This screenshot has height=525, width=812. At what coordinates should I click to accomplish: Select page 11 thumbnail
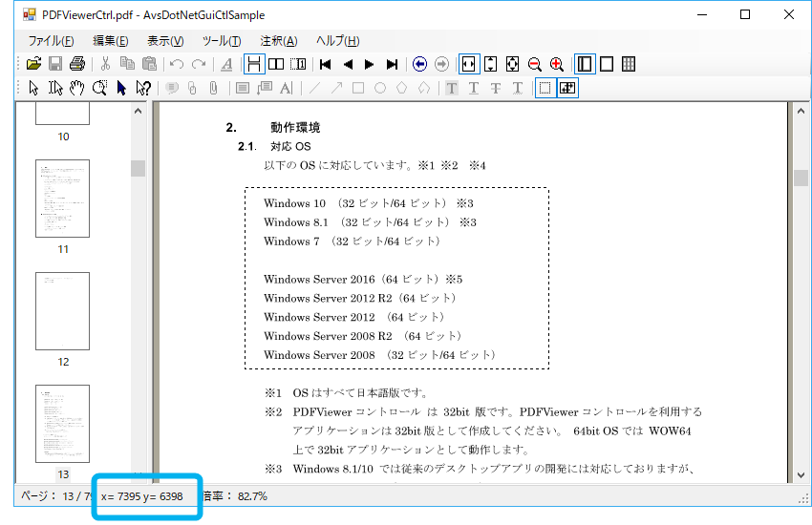tap(63, 199)
